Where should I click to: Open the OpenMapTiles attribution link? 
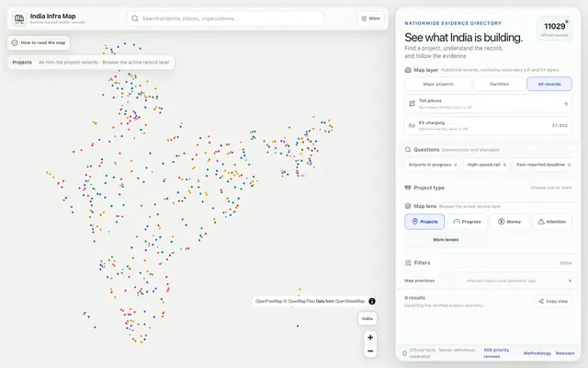coord(301,301)
